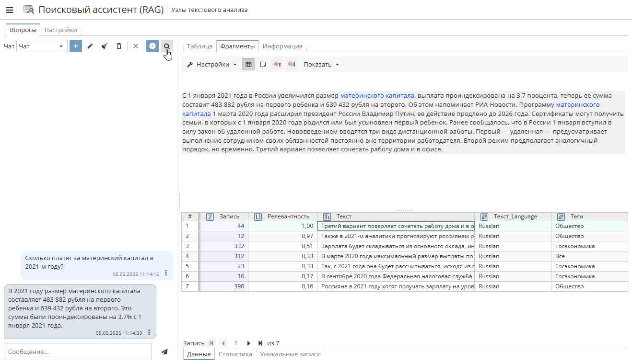Focus the Сообщение input field
The width and height of the screenshot is (632, 364).
point(78,352)
